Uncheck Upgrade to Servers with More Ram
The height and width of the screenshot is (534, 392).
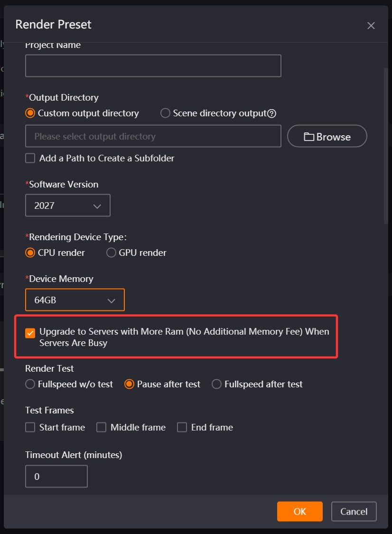[x=30, y=333]
